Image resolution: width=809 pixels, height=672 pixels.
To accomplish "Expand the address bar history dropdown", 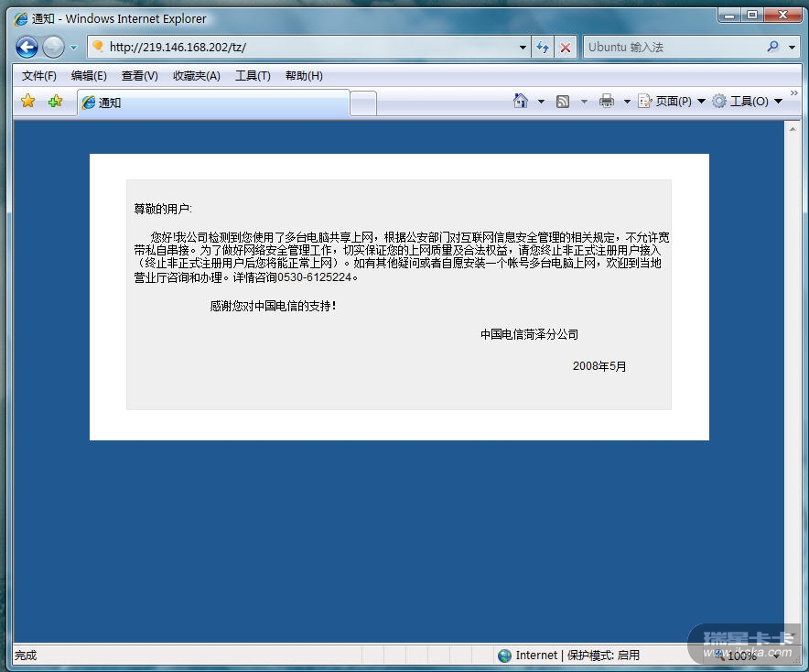I will pos(523,48).
